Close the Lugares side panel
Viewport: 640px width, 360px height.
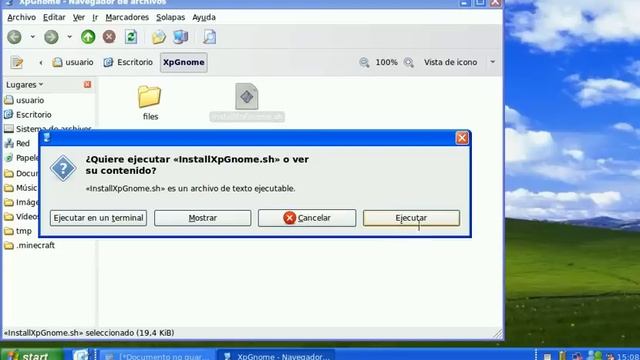pos(87,84)
